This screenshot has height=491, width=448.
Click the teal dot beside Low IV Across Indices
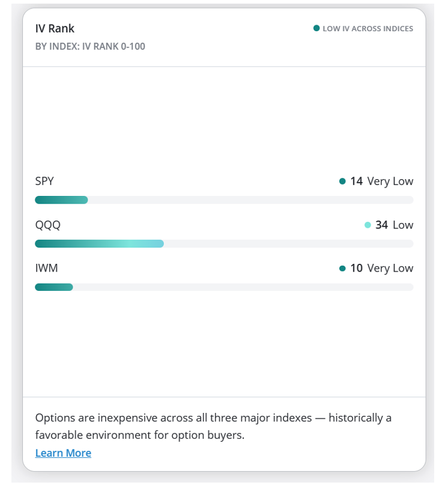tap(316, 28)
